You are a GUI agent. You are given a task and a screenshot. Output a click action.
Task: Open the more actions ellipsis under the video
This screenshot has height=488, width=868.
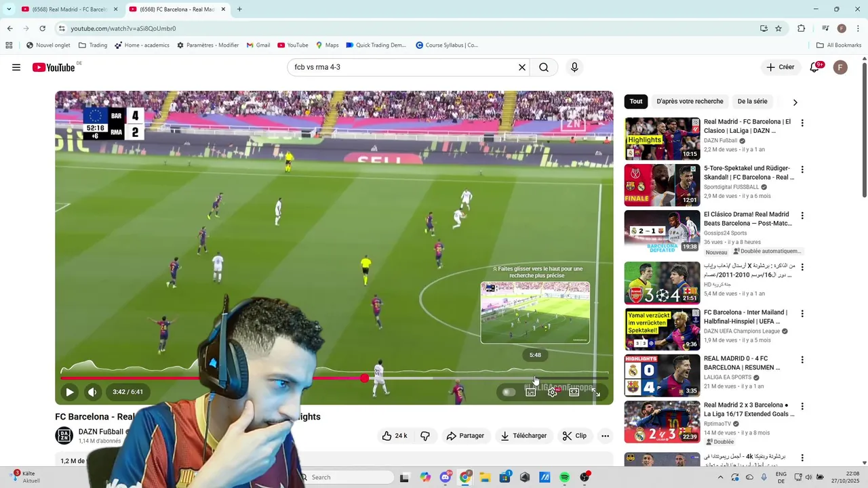pyautogui.click(x=605, y=436)
